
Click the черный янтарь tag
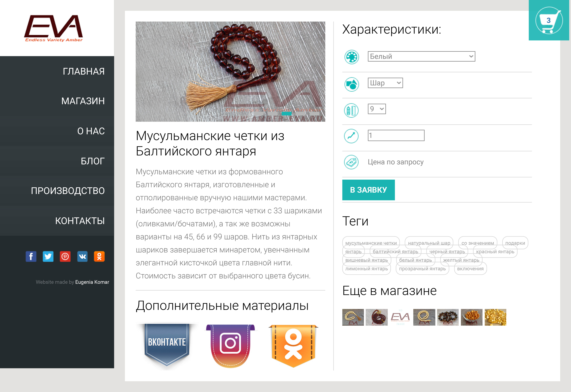(447, 252)
